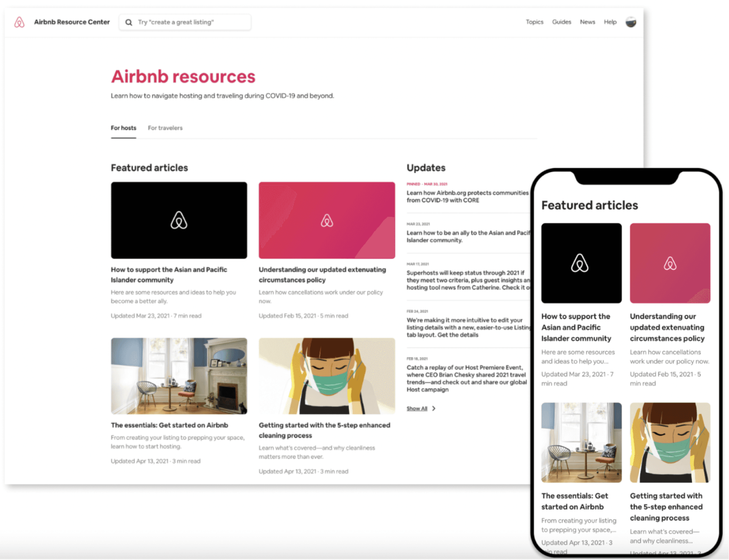This screenshot has height=560, width=729.
Task: Click the desktop "Featured articles" heading
Action: coord(149,168)
